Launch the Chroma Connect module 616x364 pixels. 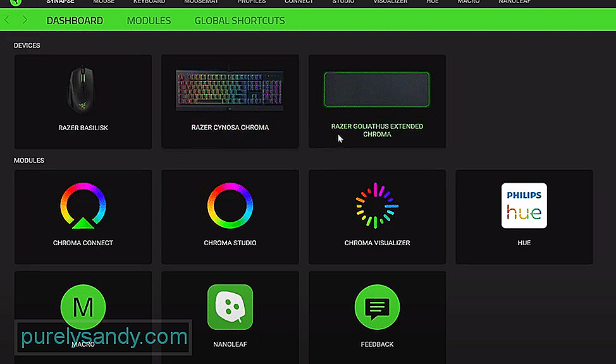(x=83, y=217)
